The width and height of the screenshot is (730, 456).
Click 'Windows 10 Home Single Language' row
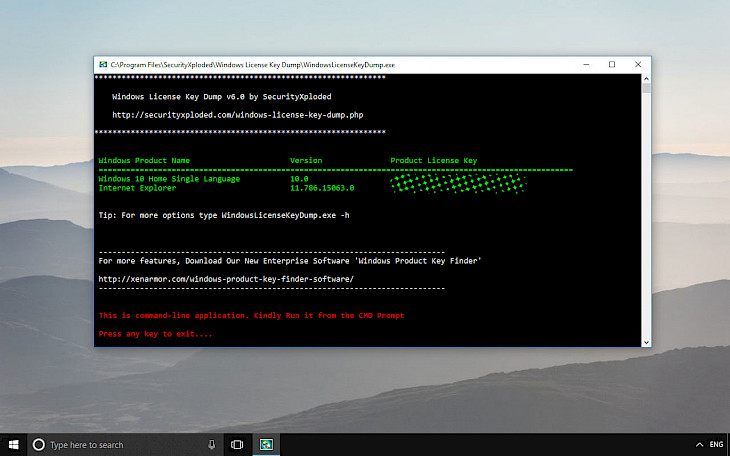point(169,179)
